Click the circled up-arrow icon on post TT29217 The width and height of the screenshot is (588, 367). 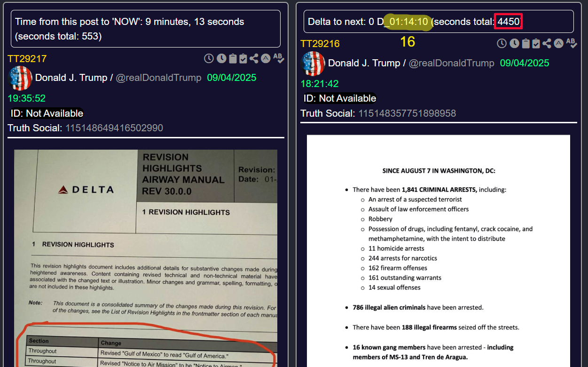point(266,58)
